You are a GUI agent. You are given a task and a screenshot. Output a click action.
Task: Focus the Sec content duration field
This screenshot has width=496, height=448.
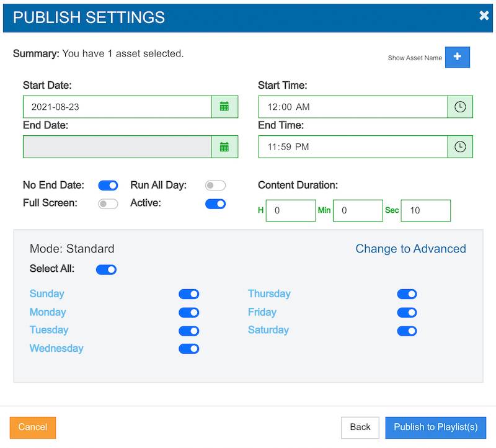(425, 210)
